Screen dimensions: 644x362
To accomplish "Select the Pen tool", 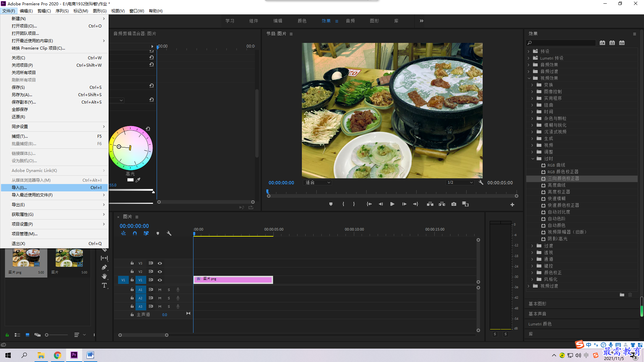I will [104, 267].
